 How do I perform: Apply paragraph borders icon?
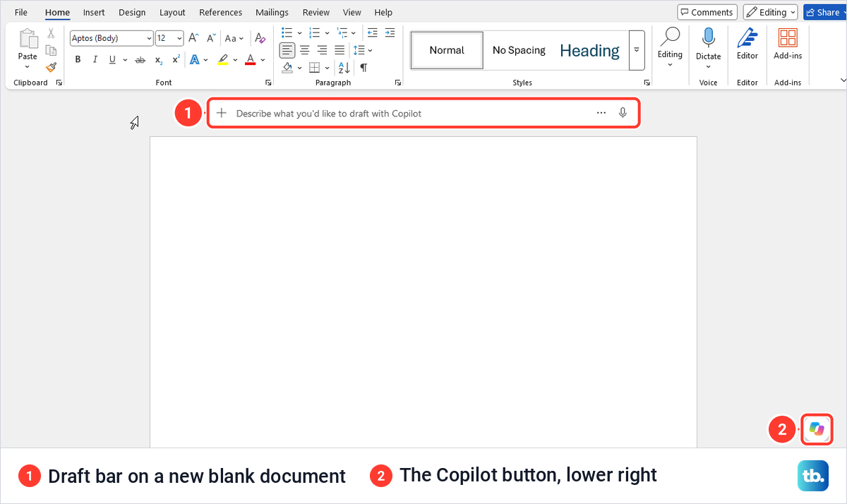coord(315,68)
